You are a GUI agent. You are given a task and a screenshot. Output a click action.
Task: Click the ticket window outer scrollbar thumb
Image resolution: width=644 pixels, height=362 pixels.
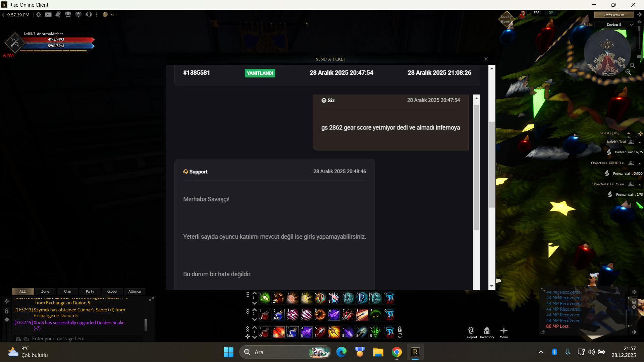pos(492,164)
